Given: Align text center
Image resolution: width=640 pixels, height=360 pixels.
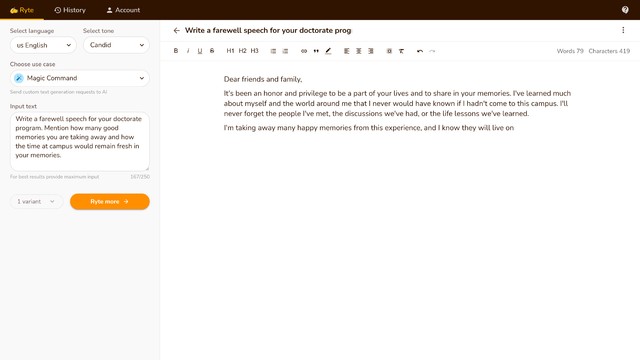Looking at the screenshot, I should click(358, 51).
